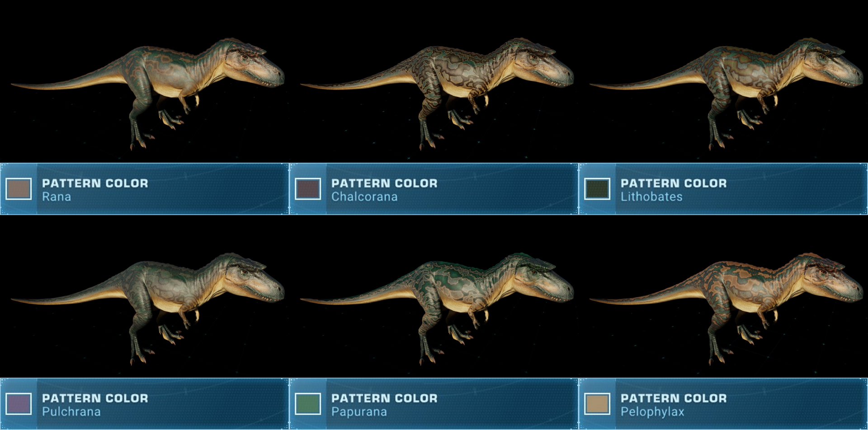Image resolution: width=868 pixels, height=430 pixels.
Task: Click the Rana pattern color swatch
Action: click(x=19, y=189)
